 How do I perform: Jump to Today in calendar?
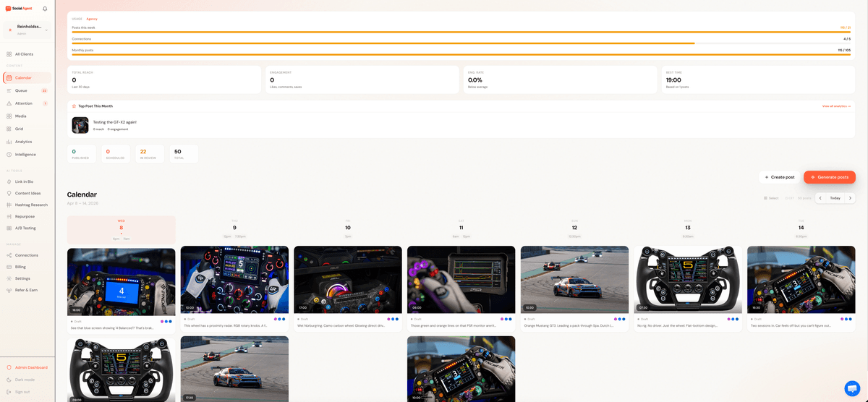835,198
